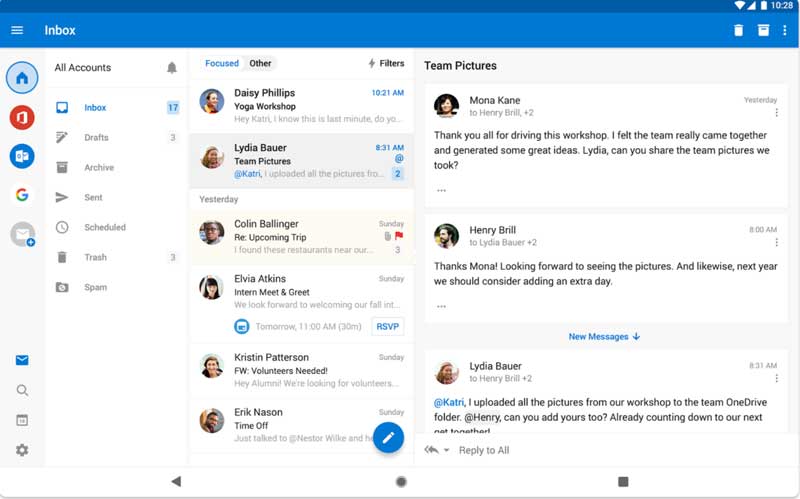Screen dimensions: 800x499
Task: Click the Team Pictures conversation title
Action: (460, 66)
